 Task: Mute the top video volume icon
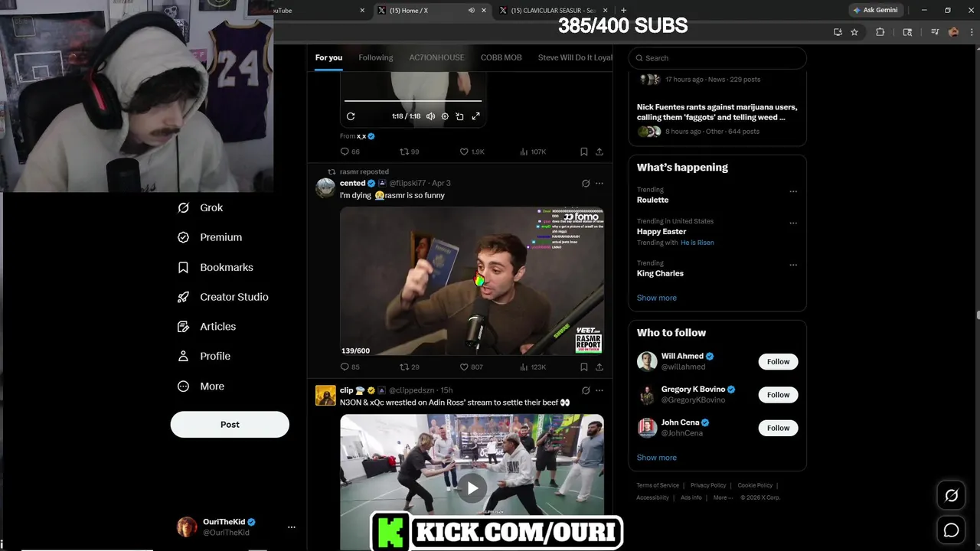pos(430,116)
